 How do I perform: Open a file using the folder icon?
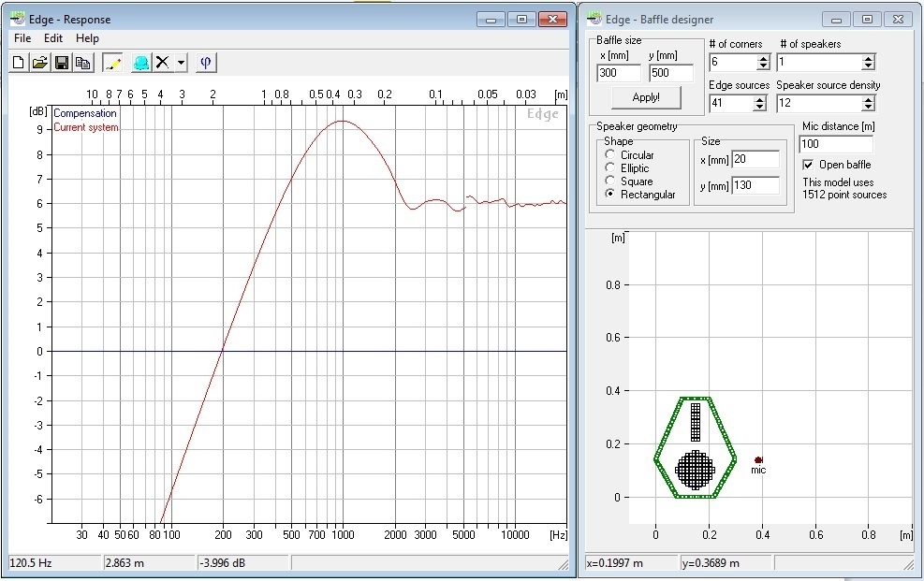tap(40, 63)
